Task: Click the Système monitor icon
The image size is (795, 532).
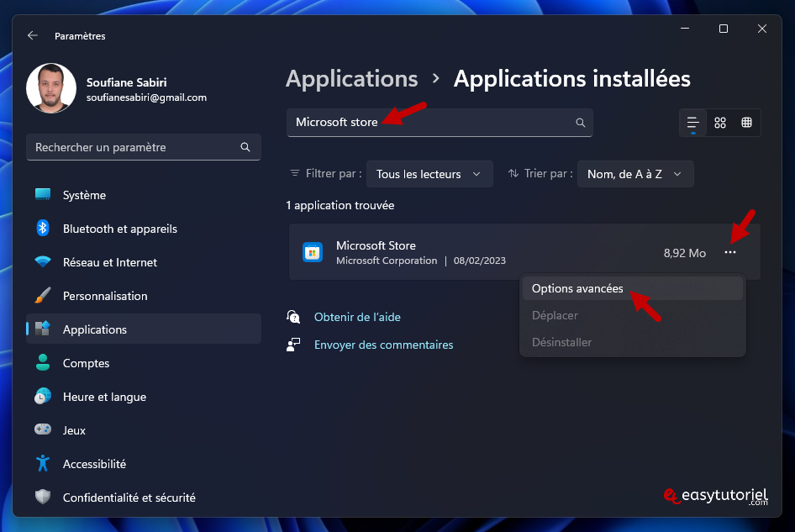Action: point(43,194)
